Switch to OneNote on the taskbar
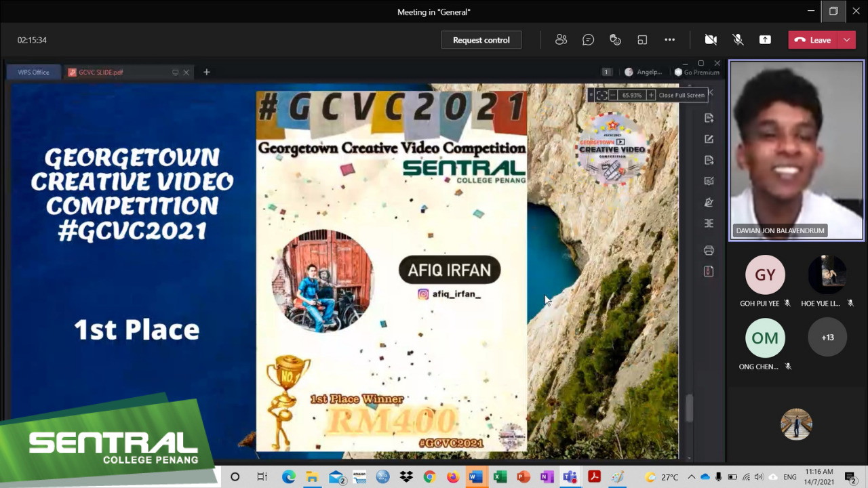868x488 pixels. (547, 477)
